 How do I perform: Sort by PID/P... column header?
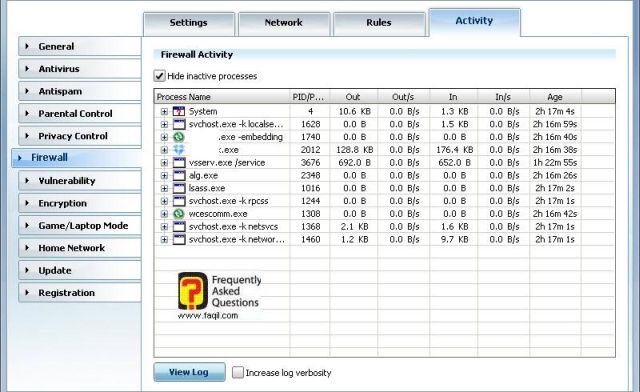pos(310,97)
